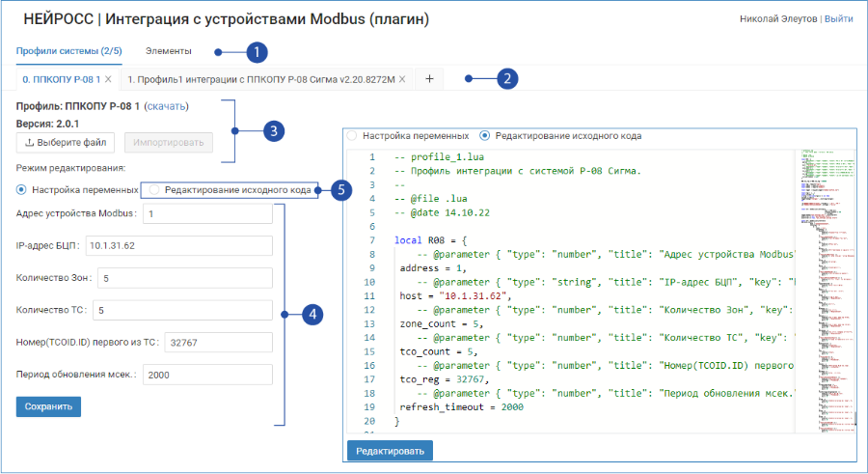Viewport: 868px width, 474px height.
Task: Click numbered callout marker 4
Action: [x=312, y=315]
